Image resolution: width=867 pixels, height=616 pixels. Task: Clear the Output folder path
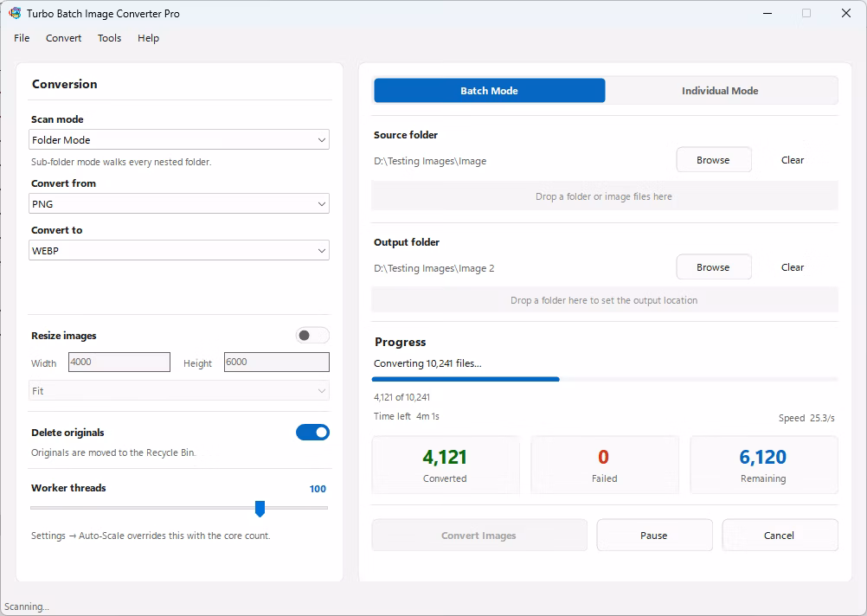coord(793,267)
